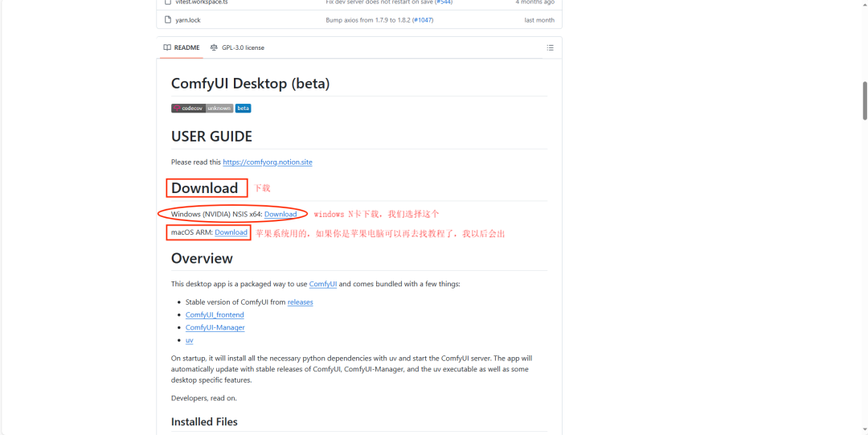Open the README outline list icon
868x435 pixels.
click(550, 47)
